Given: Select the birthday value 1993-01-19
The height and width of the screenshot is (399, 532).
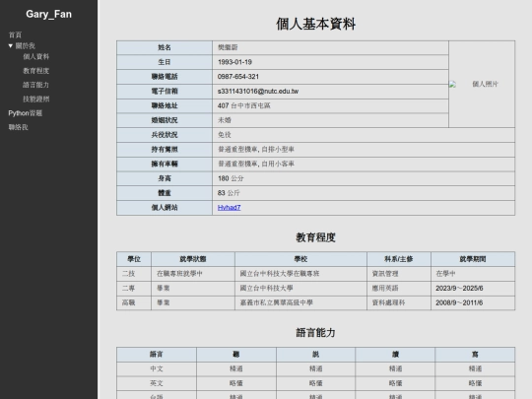Looking at the screenshot, I should [234, 62].
